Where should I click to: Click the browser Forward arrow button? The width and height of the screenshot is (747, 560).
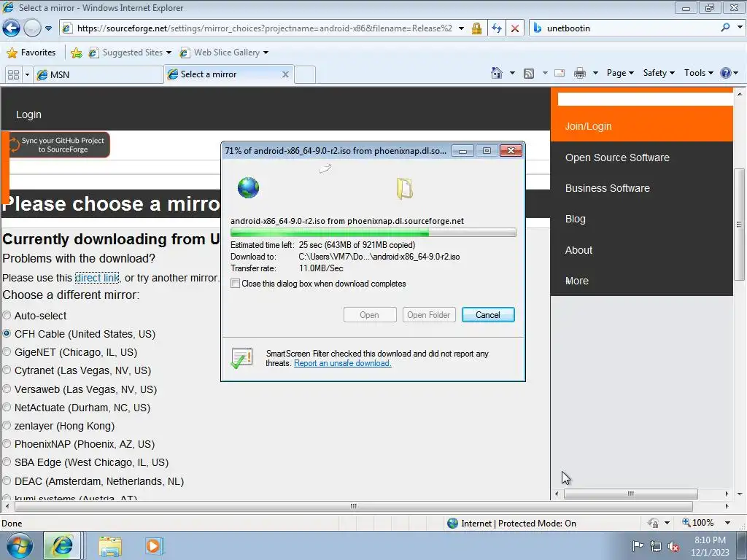pyautogui.click(x=32, y=28)
